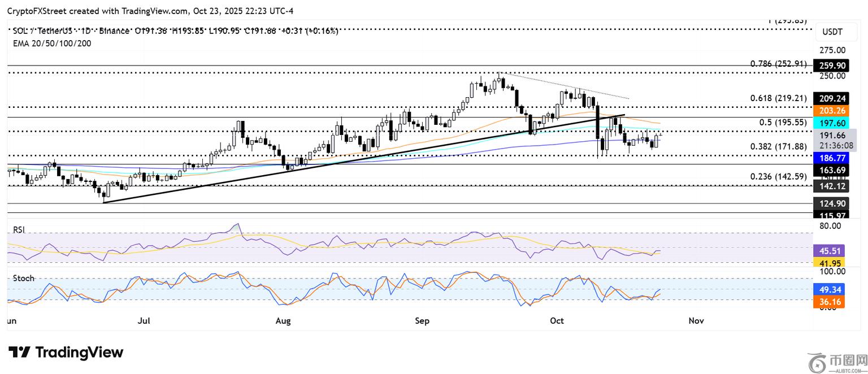Select the RSI indicator pane label
868x374 pixels.
pyautogui.click(x=20, y=230)
